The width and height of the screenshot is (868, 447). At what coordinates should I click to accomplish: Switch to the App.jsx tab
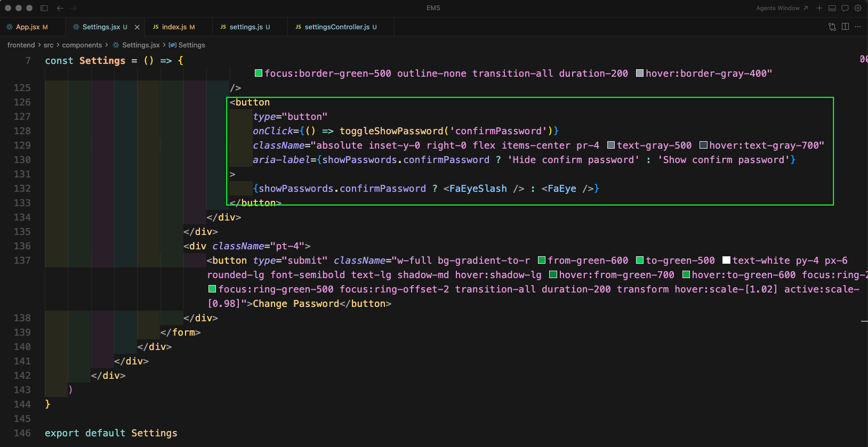point(28,27)
